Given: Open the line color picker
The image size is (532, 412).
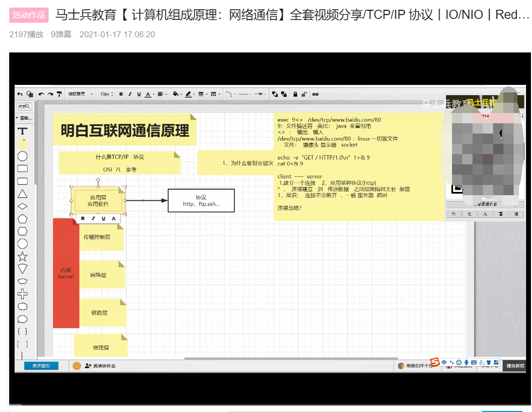Looking at the screenshot, I should [x=190, y=94].
